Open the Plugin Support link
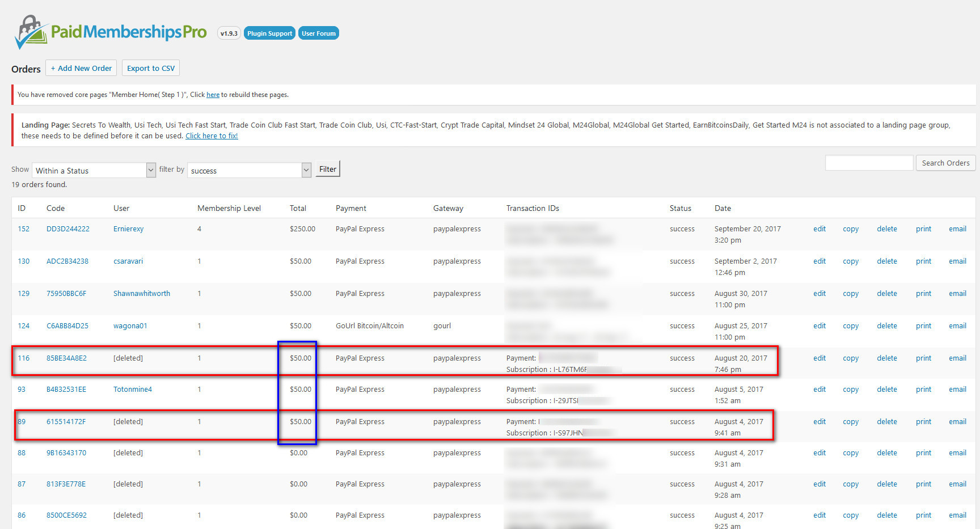Viewport: 980px width, 529px height. point(269,33)
